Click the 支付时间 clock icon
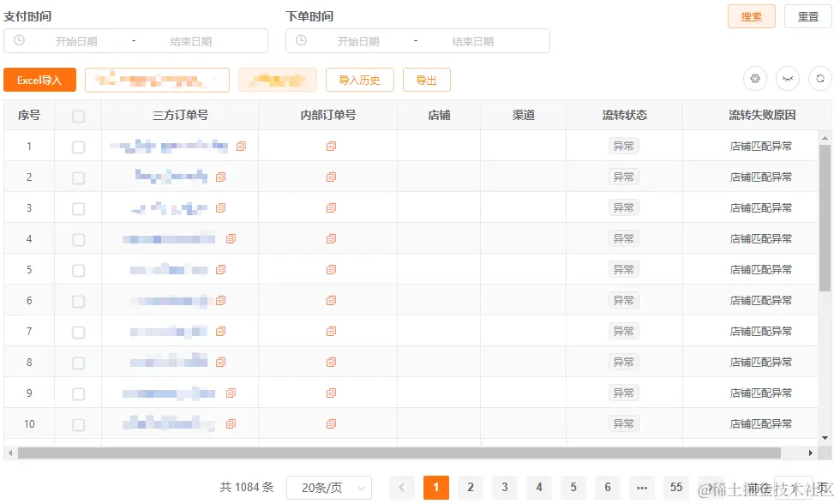This screenshot has height=504, width=840. [x=19, y=40]
